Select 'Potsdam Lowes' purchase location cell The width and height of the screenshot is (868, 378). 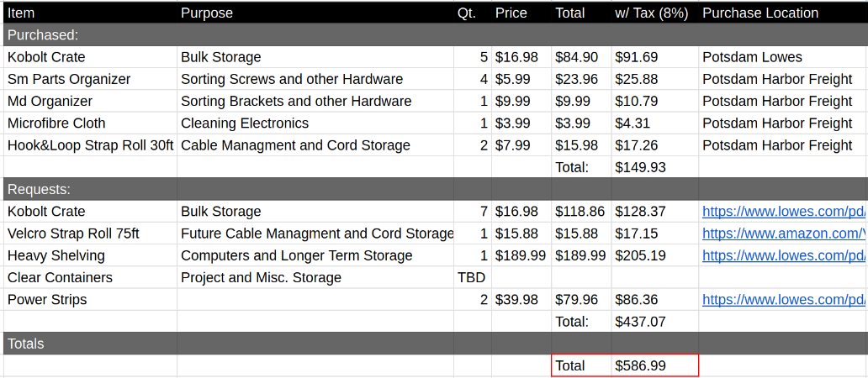click(x=783, y=57)
